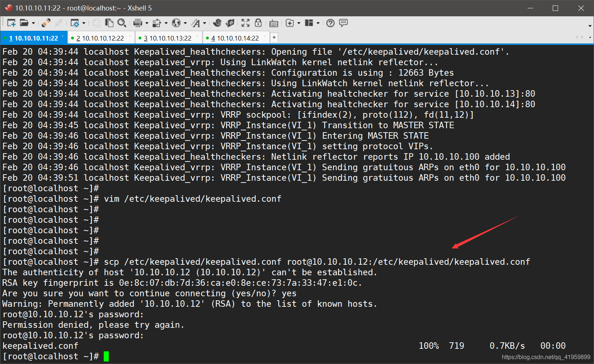Click the 'Permission denied, please try again.' line
The width and height of the screenshot is (594, 364).
tap(94, 325)
